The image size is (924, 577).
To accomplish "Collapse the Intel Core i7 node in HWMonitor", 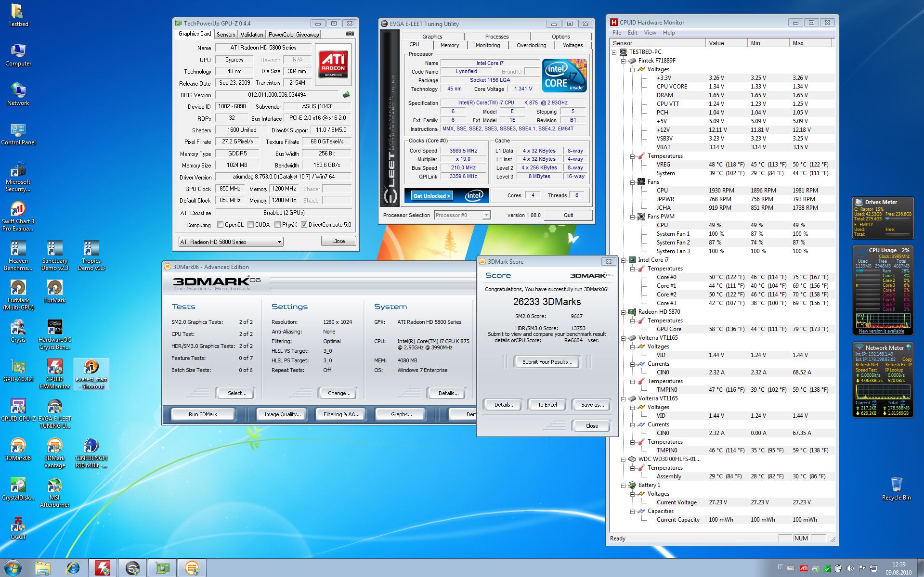I will point(623,260).
